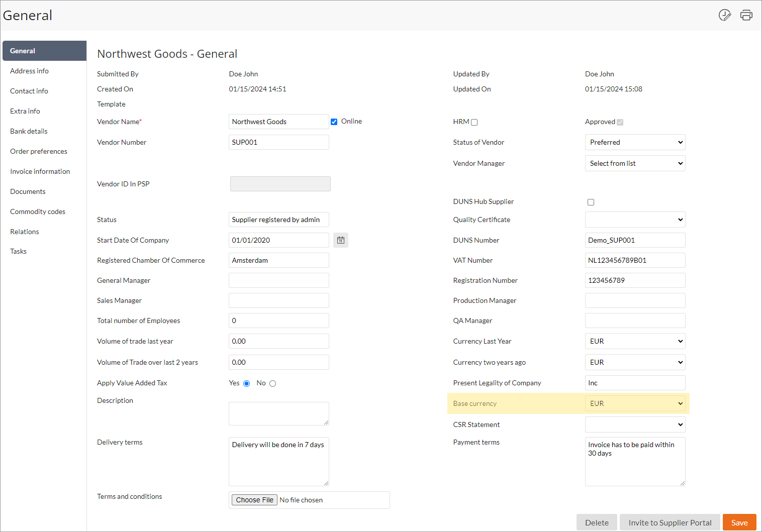
Task: Click the Created On value 01/15/2024 14:51
Action: click(x=257, y=89)
